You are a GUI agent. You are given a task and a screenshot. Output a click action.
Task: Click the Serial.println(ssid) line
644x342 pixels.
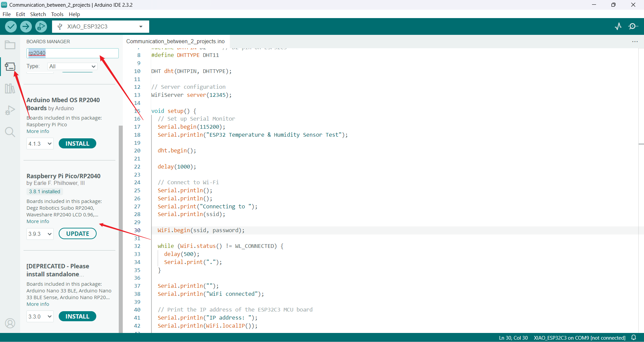pos(192,214)
